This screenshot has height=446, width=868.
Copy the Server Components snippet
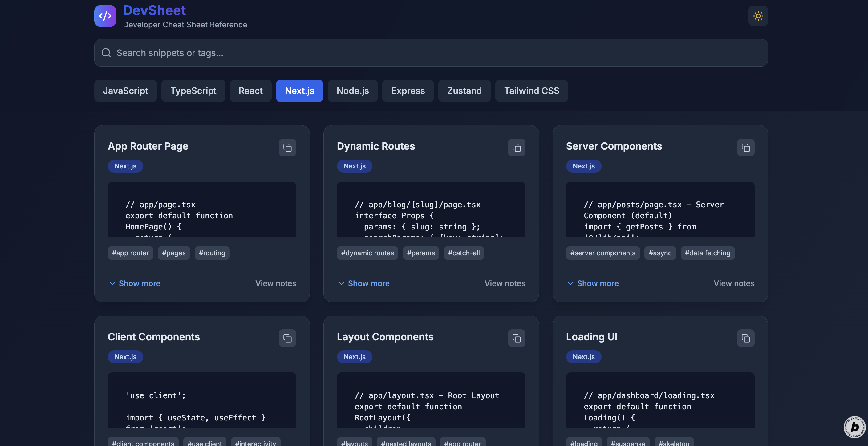coord(745,148)
